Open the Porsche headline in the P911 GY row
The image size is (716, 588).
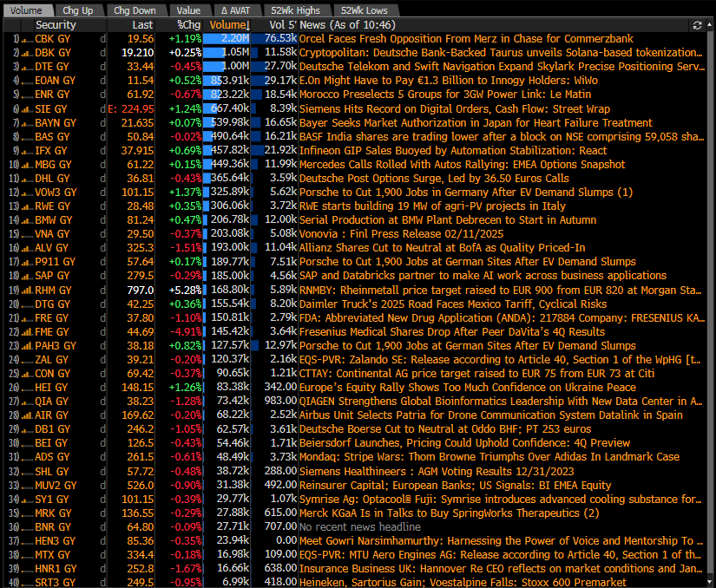(468, 262)
